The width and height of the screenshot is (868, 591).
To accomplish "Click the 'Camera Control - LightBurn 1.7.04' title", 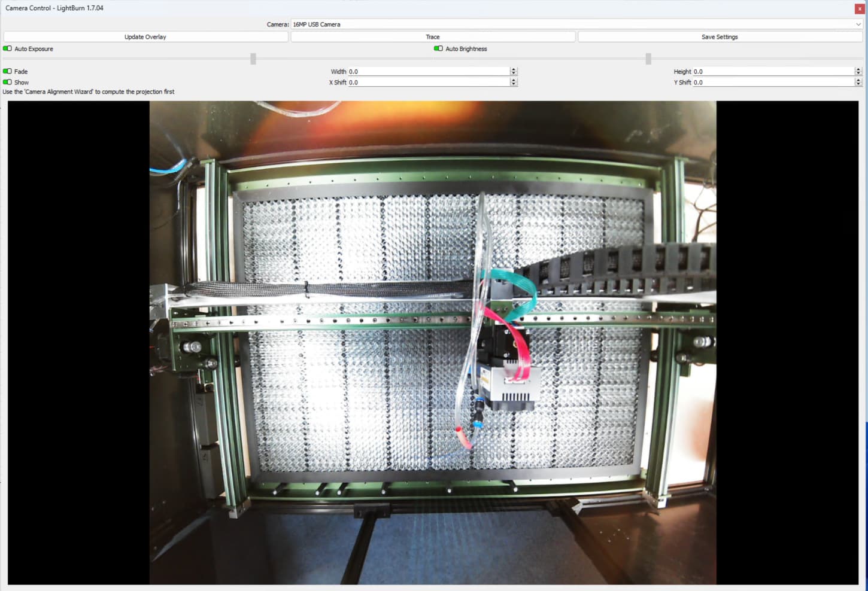I will click(x=54, y=8).
